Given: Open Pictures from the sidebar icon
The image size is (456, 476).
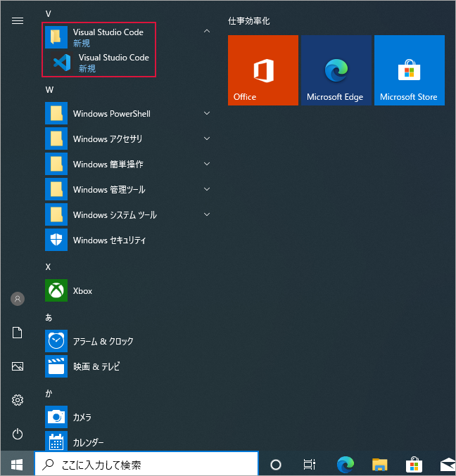Looking at the screenshot, I should (18, 366).
